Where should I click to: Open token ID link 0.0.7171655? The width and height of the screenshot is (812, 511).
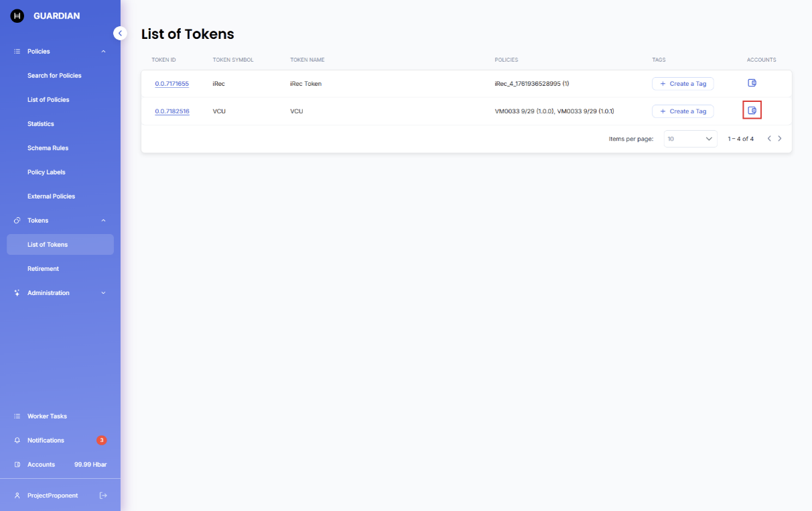(x=172, y=84)
